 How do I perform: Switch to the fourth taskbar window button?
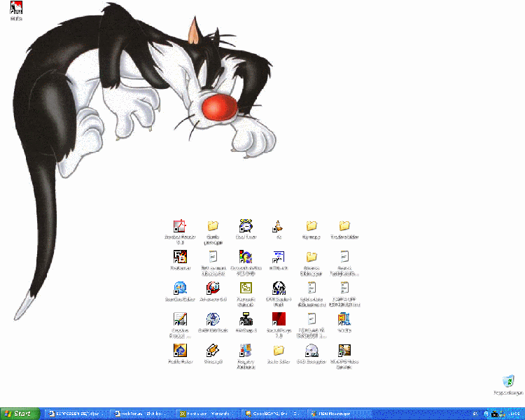pos(273,414)
